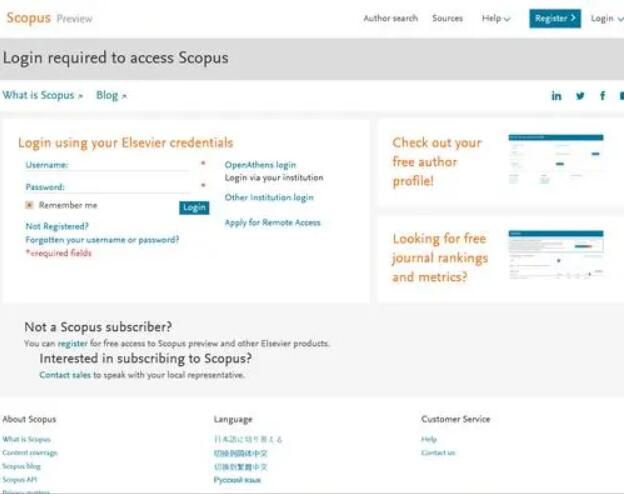Open the OpenAthens login link
The width and height of the screenshot is (624, 494).
coord(260,165)
